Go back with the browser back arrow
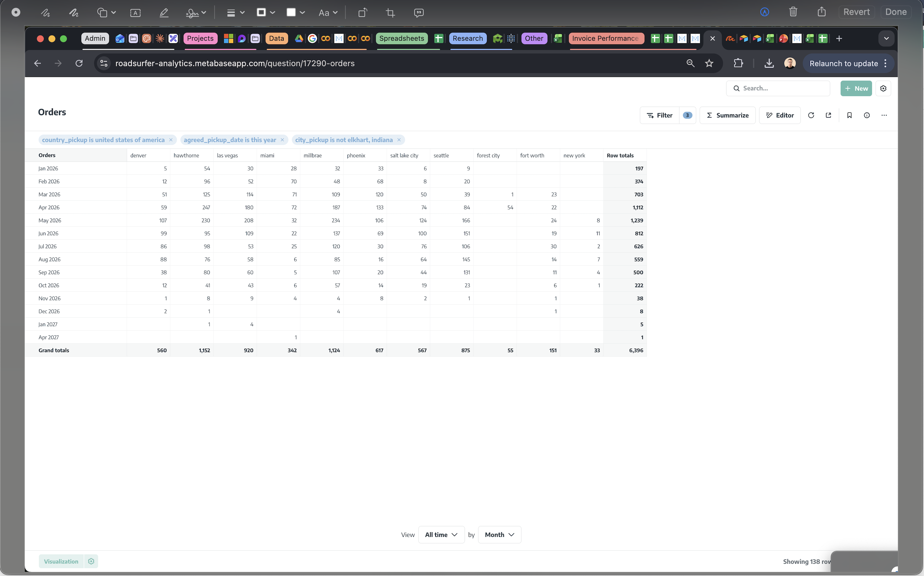This screenshot has height=576, width=924. (x=37, y=63)
